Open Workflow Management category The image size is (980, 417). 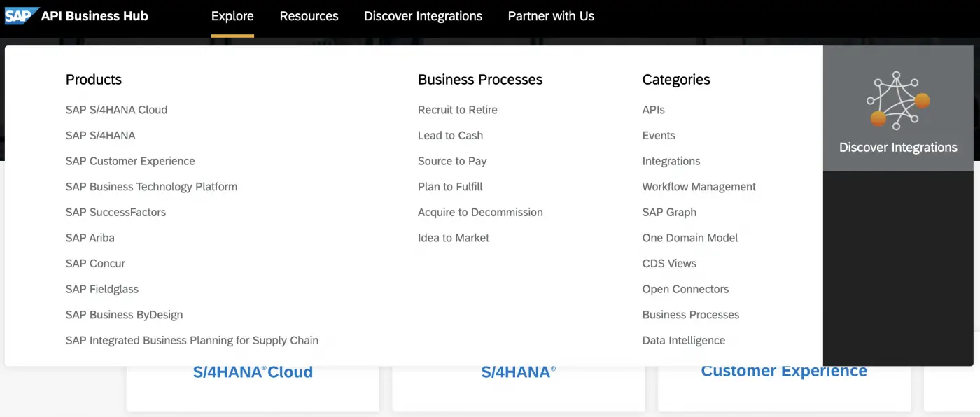699,187
